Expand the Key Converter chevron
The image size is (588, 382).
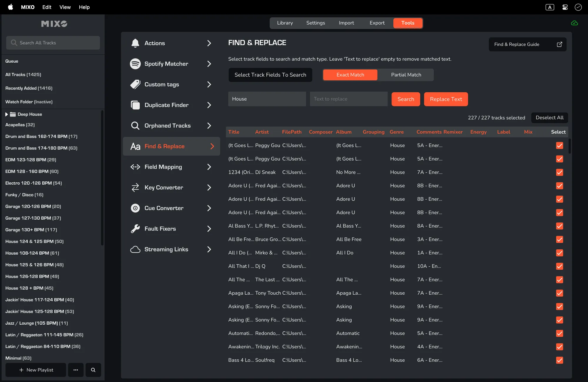pos(209,188)
